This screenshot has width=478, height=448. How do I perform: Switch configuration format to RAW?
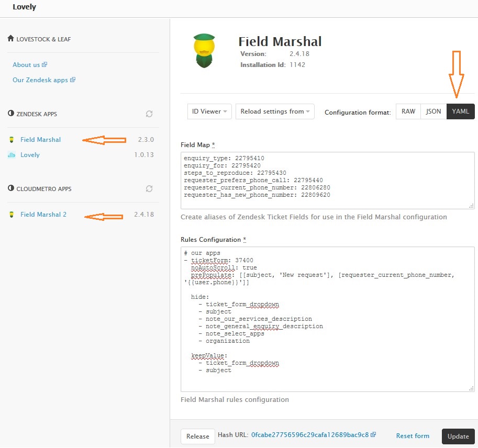coord(408,111)
